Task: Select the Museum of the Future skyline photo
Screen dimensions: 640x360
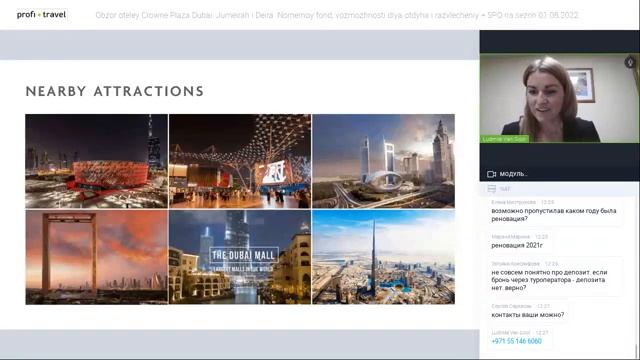Action: pos(383,161)
